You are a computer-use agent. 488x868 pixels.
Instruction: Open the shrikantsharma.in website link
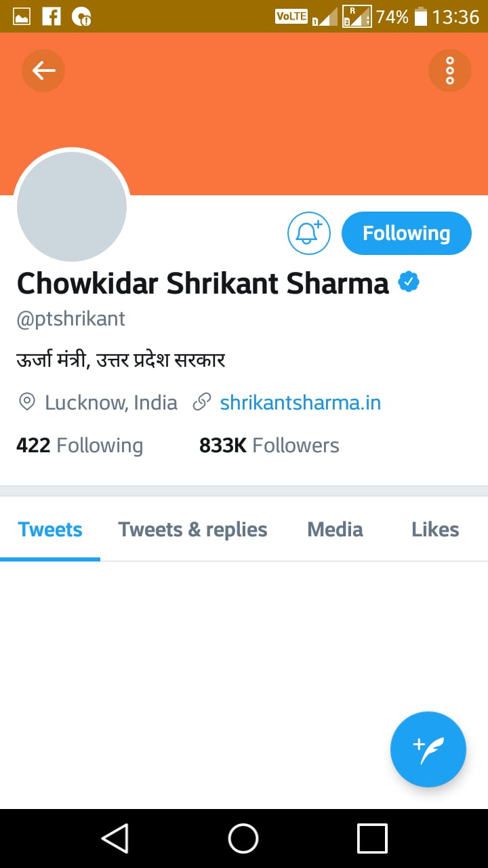[x=300, y=403]
